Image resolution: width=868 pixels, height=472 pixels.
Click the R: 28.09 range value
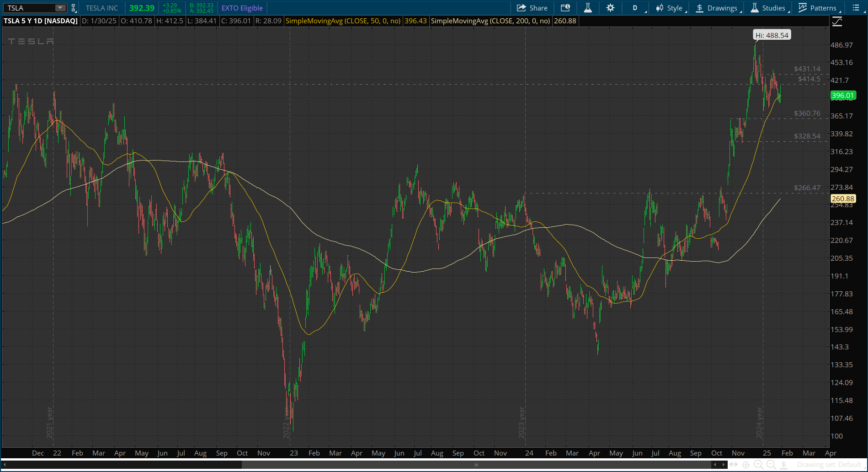[268, 21]
